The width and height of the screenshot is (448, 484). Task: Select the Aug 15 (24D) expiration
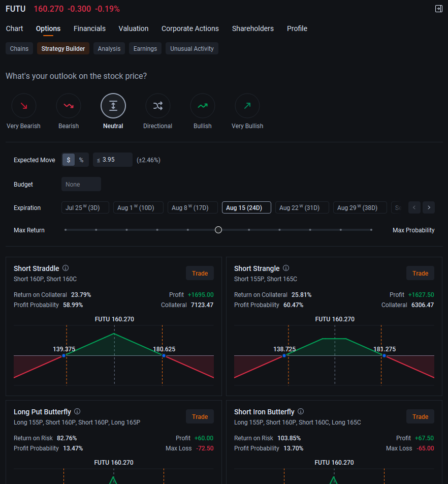click(x=246, y=208)
